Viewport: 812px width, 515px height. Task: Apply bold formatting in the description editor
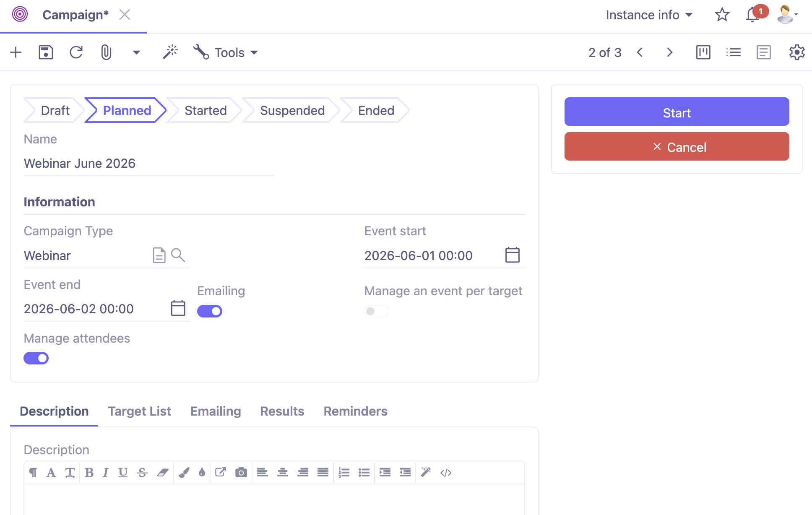point(89,472)
